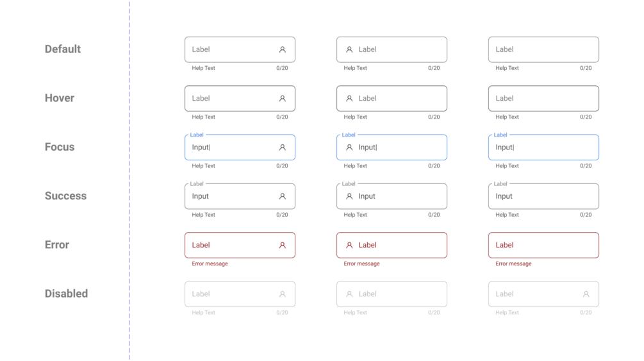Click red leading user icon in Error field
Image resolution: width=644 pixels, height=361 pixels.
click(349, 245)
